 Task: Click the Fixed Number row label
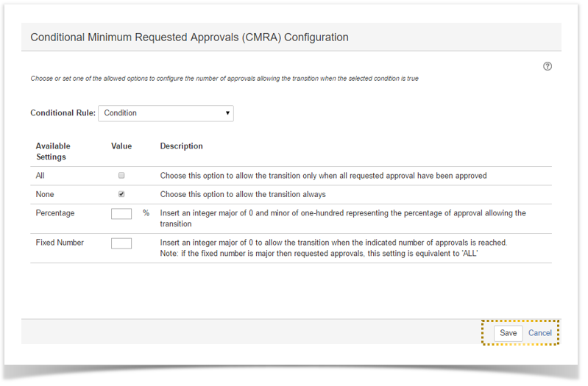60,243
